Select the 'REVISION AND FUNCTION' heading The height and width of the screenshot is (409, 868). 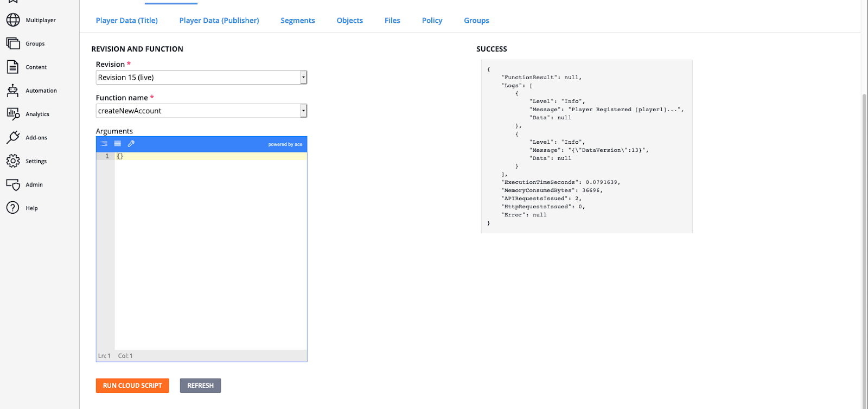click(137, 49)
